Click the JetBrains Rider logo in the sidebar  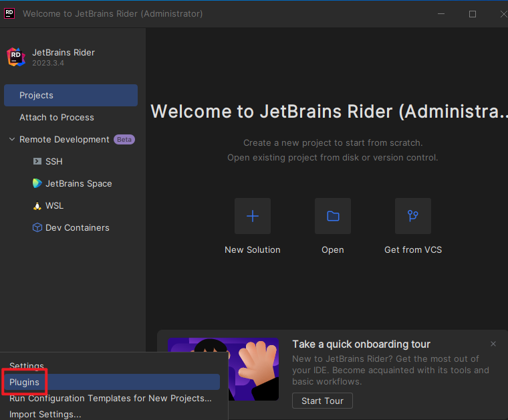[16, 57]
